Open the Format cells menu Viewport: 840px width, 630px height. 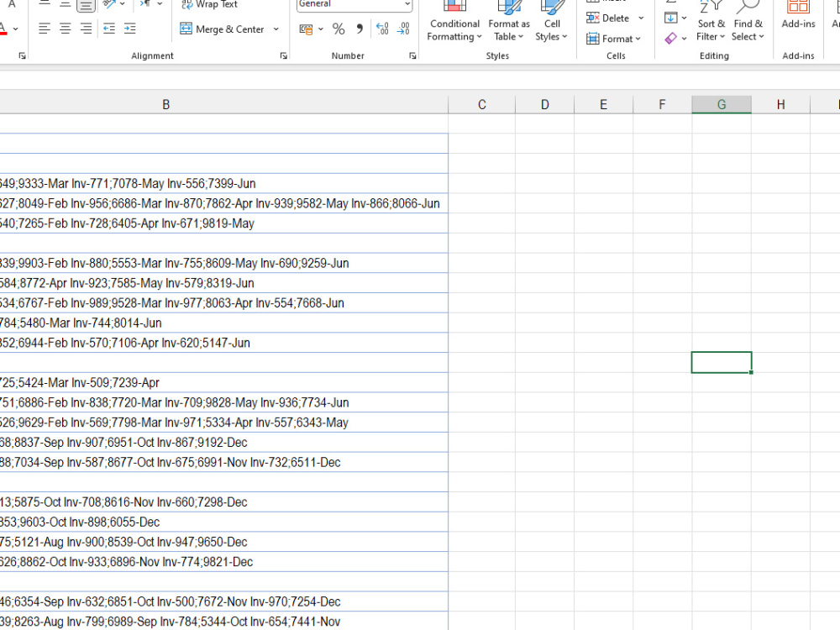pyautogui.click(x=613, y=39)
